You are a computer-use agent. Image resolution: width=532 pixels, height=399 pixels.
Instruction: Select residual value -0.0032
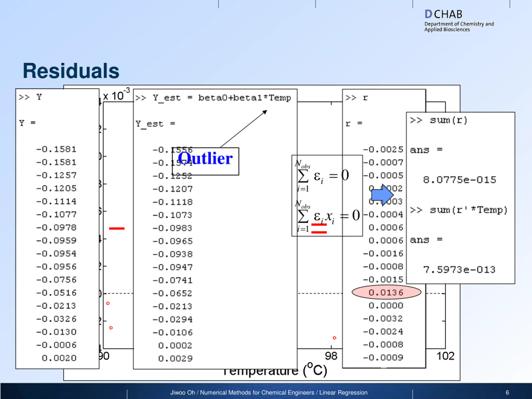coord(383,319)
